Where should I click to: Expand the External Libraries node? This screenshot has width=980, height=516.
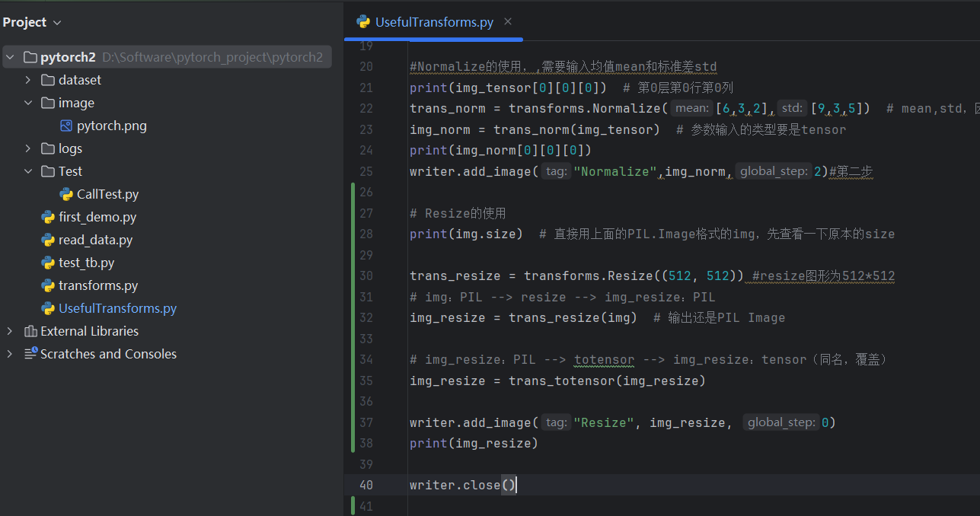[10, 331]
